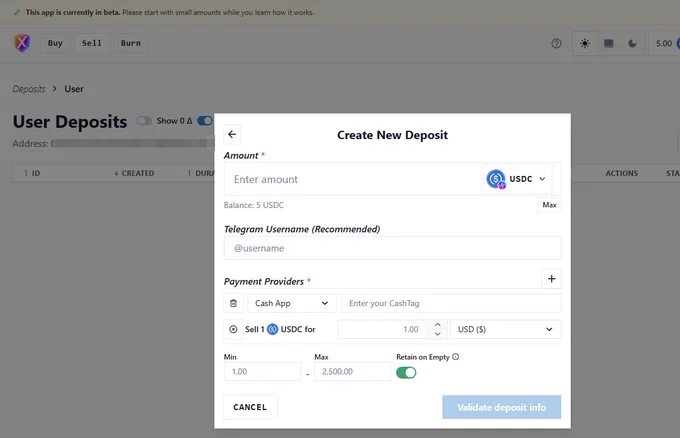The height and width of the screenshot is (438, 680).
Task: Decrease the rate with down arrow
Action: coord(437,334)
